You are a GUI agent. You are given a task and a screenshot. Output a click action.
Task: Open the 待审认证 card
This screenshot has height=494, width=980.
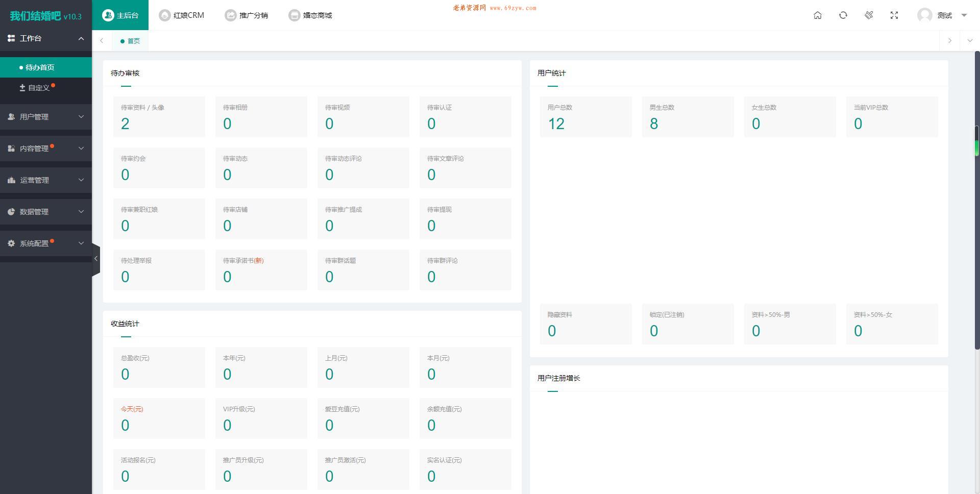(465, 117)
